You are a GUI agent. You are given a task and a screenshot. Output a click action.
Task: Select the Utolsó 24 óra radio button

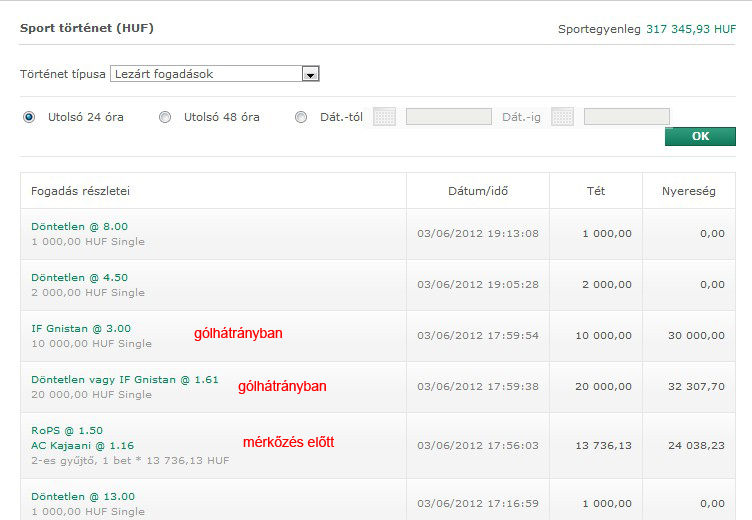[x=29, y=117]
